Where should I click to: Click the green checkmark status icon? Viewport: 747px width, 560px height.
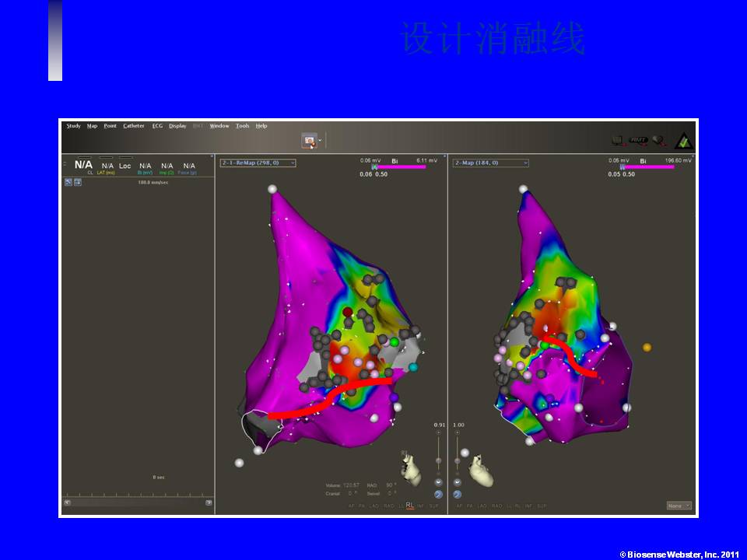(x=682, y=141)
